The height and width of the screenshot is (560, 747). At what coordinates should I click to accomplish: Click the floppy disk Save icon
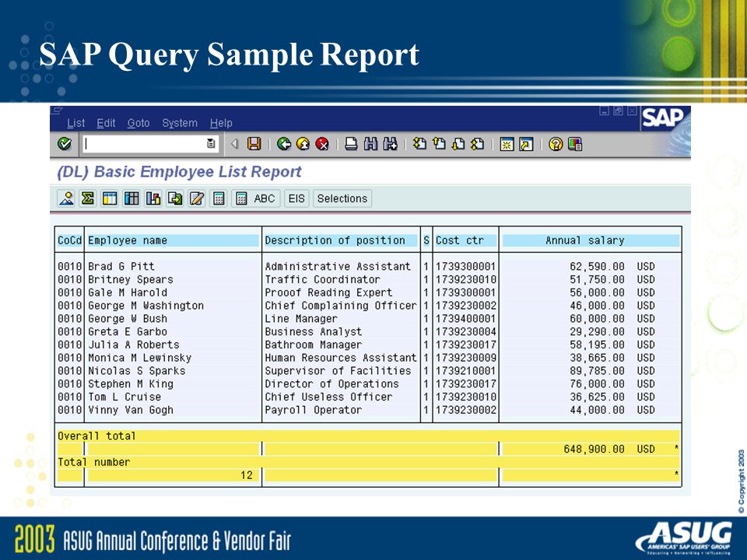[254, 144]
